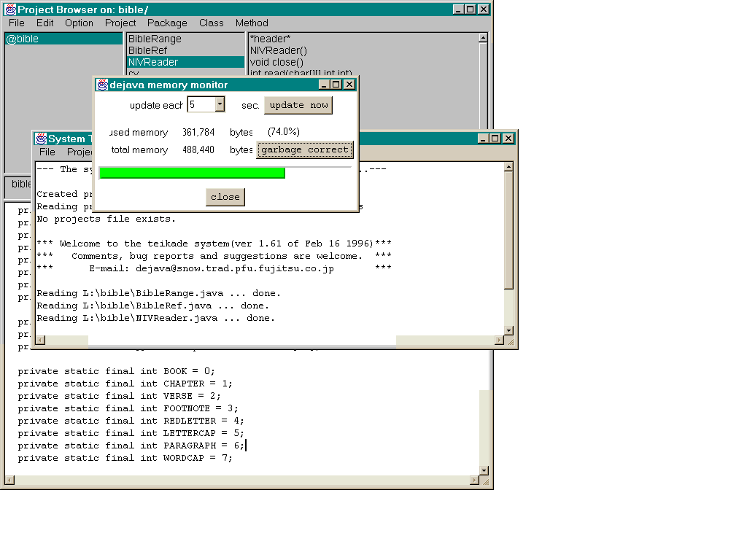747x560 pixels.
Task: Click scroll-down arrow of the code pane scrollbar
Action: pyautogui.click(x=484, y=470)
